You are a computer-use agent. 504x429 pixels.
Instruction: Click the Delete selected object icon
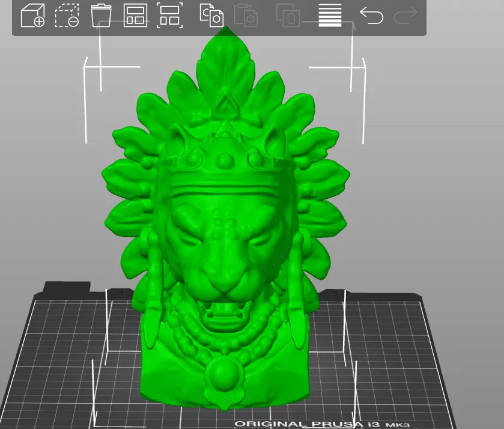click(67, 16)
